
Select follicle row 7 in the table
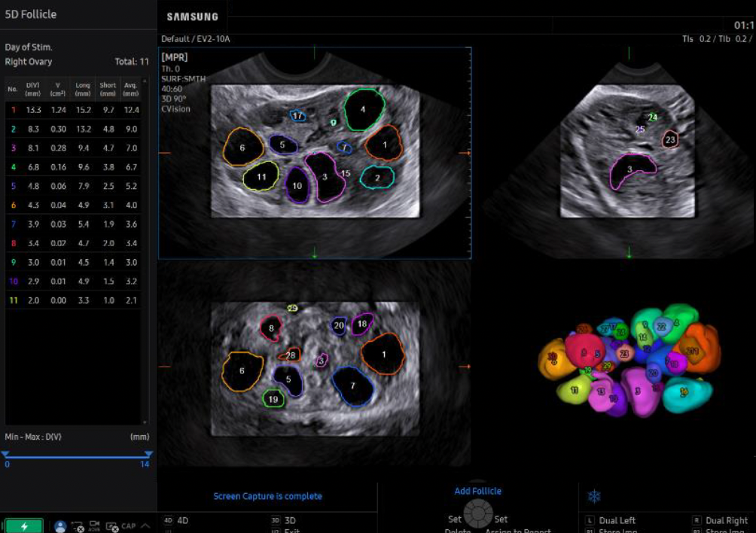pos(73,224)
